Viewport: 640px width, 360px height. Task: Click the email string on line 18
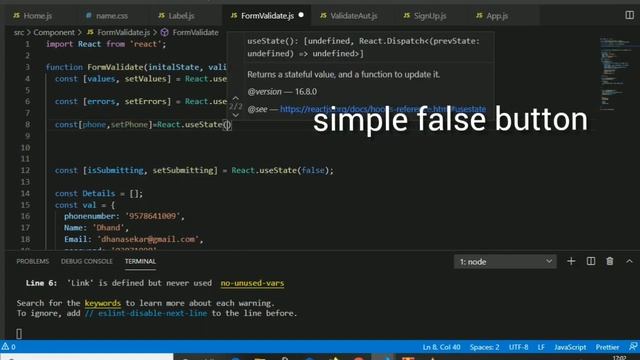point(148,239)
